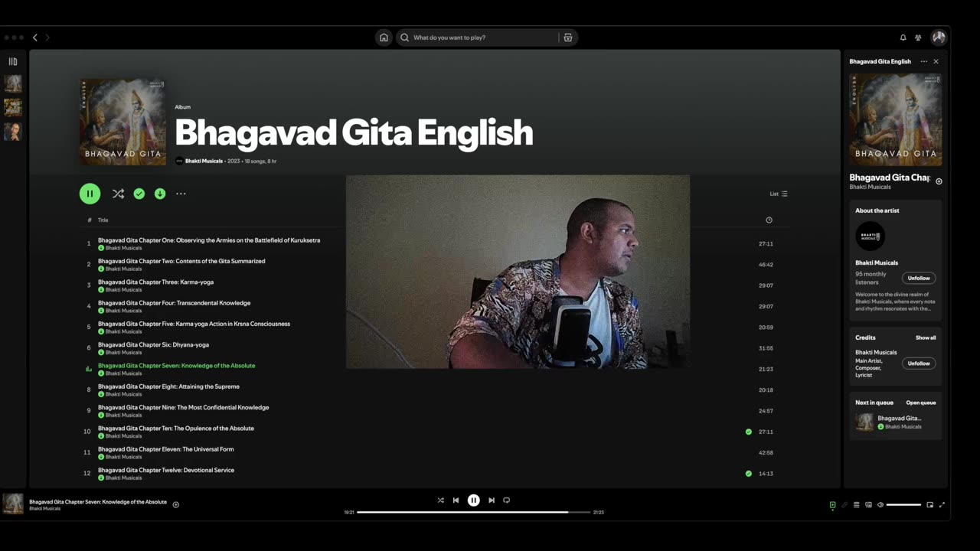Sort by duration clock icon header
Viewport: 980px width, 551px height.
click(769, 220)
